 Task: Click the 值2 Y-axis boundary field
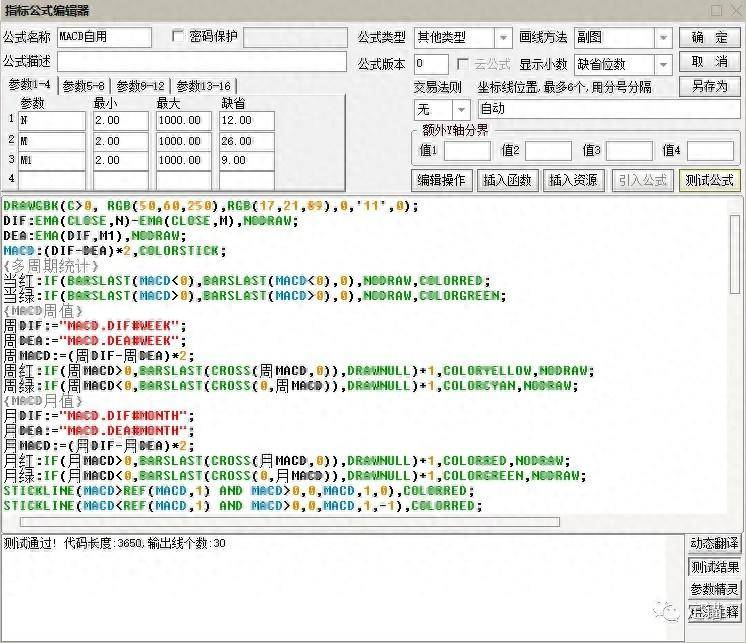(548, 151)
